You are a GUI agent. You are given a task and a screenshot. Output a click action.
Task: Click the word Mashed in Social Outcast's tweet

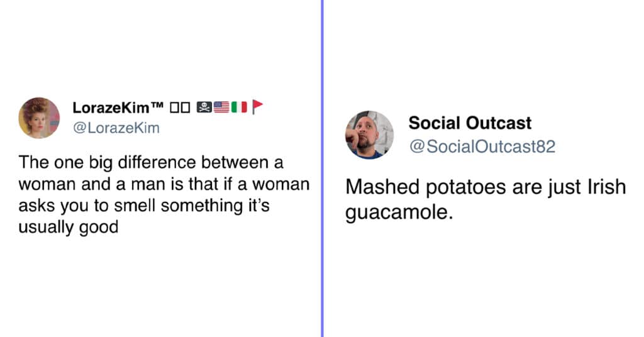point(383,187)
